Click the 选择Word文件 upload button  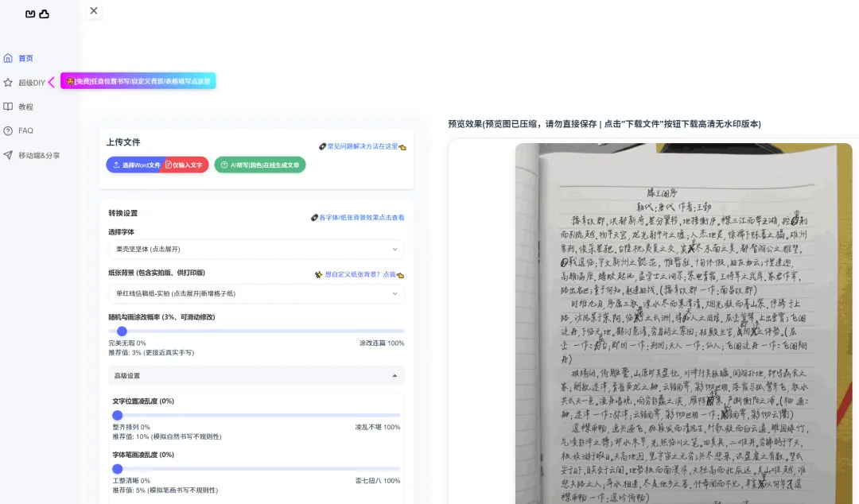click(x=135, y=165)
